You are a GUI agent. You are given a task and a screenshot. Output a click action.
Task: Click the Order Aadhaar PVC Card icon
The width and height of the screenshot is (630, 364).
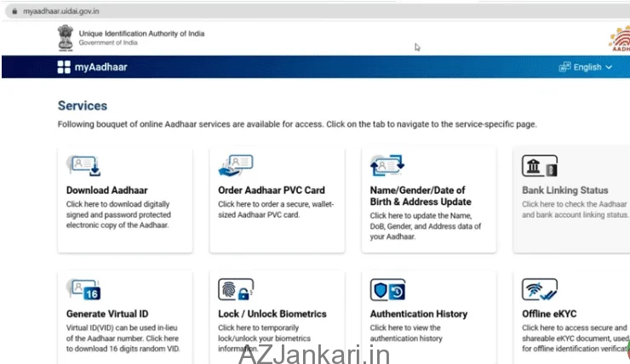(x=236, y=165)
